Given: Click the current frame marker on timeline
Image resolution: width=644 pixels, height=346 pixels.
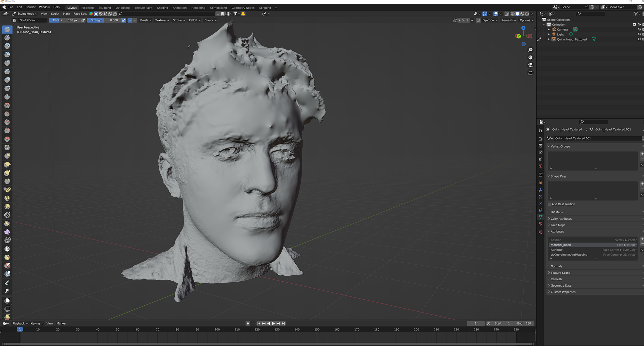Looking at the screenshot, I should point(20,330).
